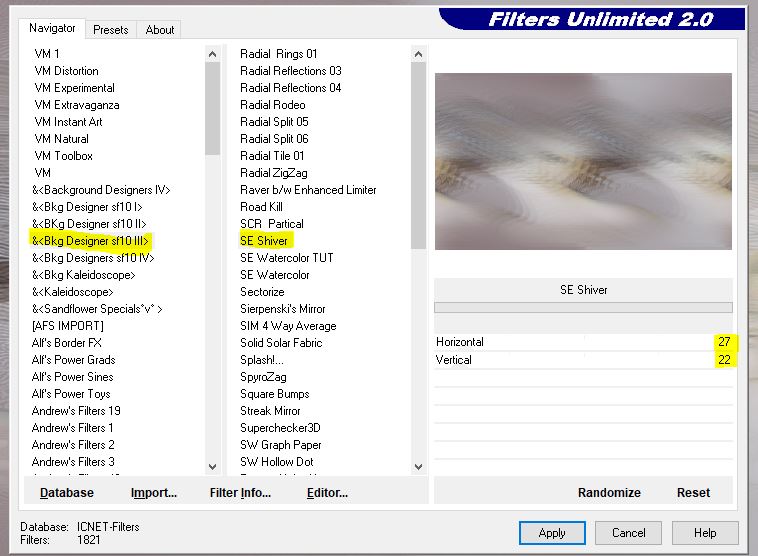This screenshot has width=758, height=556.
Task: Show Filter Info...
Action: [240, 492]
